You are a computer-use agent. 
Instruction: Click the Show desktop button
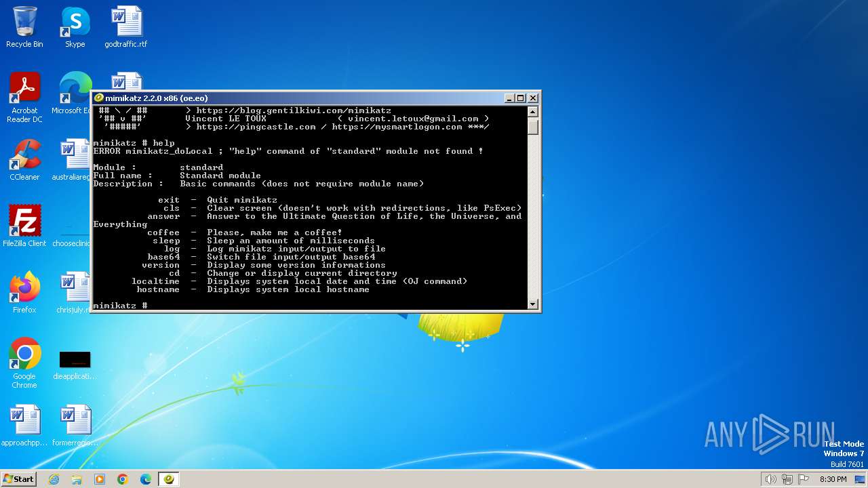[x=861, y=479]
